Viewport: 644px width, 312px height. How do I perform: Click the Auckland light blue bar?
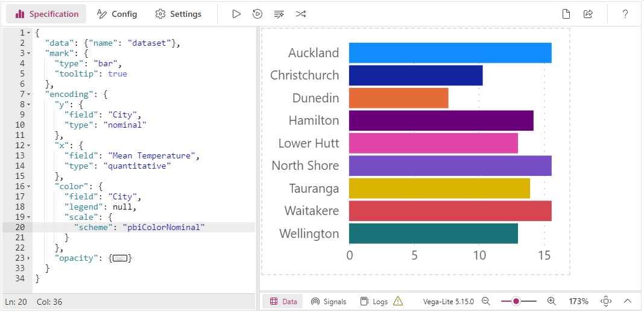(450, 53)
